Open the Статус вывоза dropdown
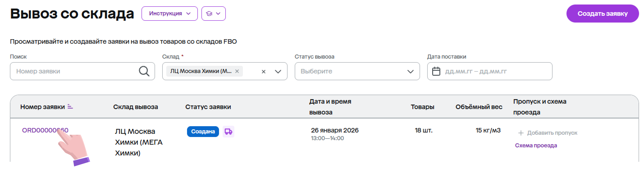This screenshot has width=644, height=169. coord(357,71)
